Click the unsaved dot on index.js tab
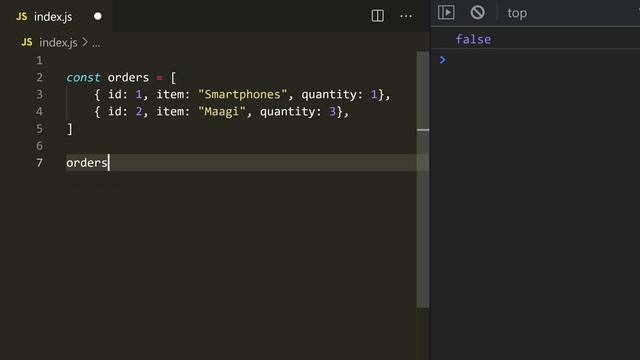This screenshot has height=360, width=640. tap(98, 16)
